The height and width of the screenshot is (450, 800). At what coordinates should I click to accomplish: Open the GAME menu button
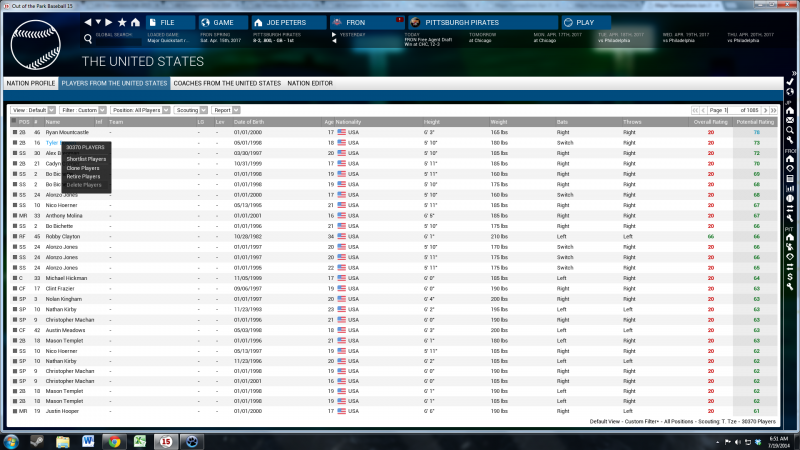coord(223,22)
